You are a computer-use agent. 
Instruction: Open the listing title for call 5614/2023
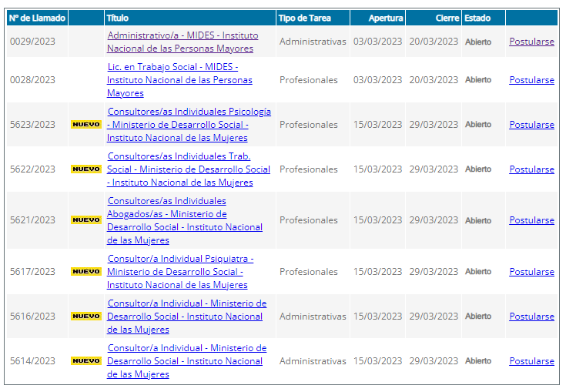pyautogui.click(x=186, y=361)
